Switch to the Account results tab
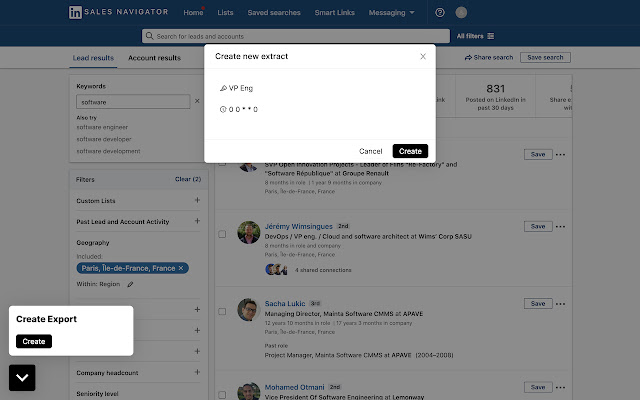This screenshot has height=400, width=640. [x=154, y=58]
